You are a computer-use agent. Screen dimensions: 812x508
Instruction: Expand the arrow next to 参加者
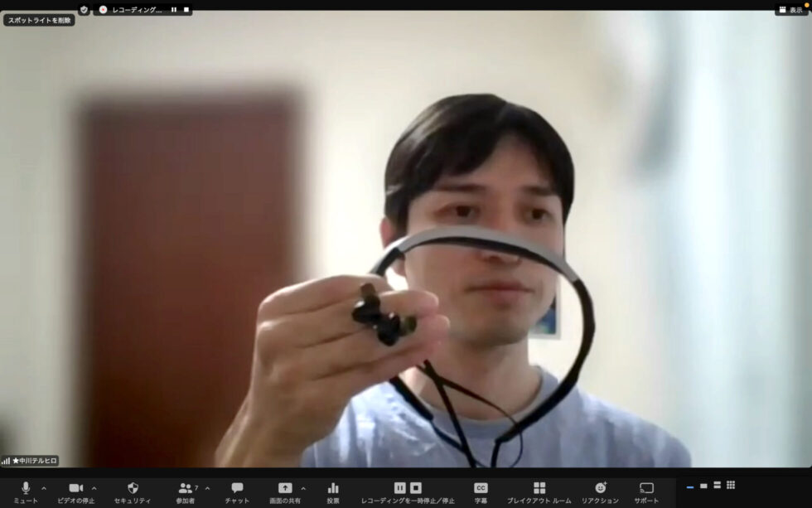click(x=207, y=488)
